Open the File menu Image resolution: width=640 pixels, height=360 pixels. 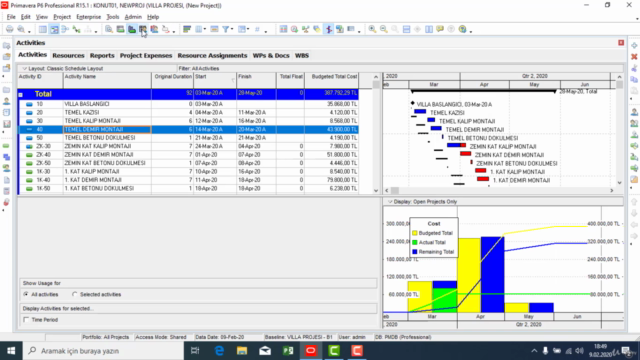(11, 17)
